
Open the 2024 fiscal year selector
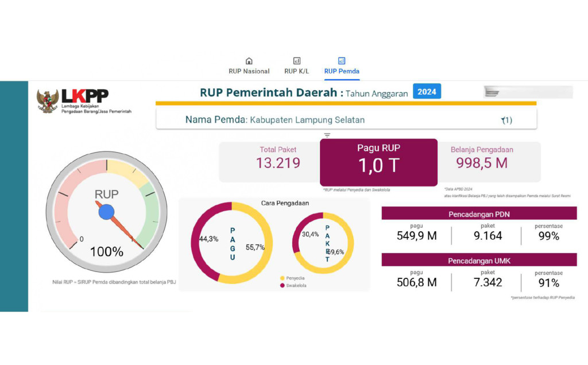[x=427, y=92]
